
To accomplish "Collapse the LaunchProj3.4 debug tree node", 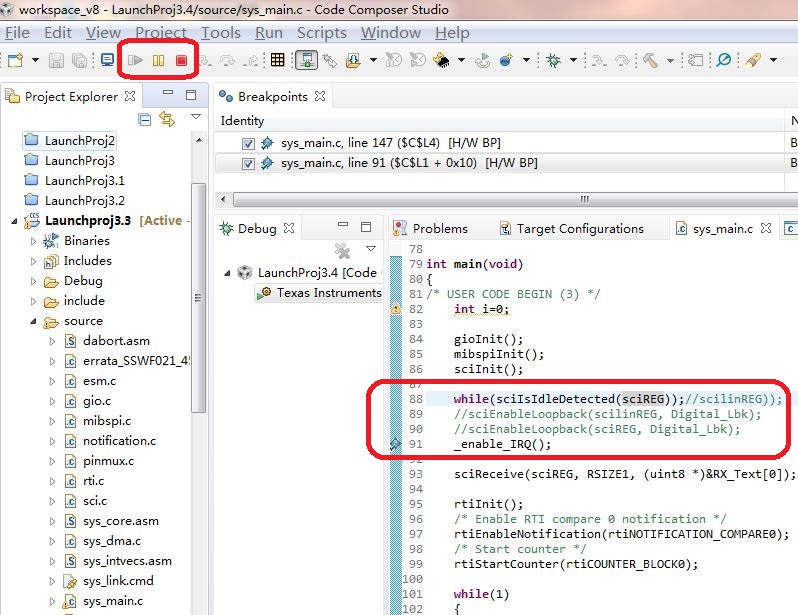I will pos(227,273).
